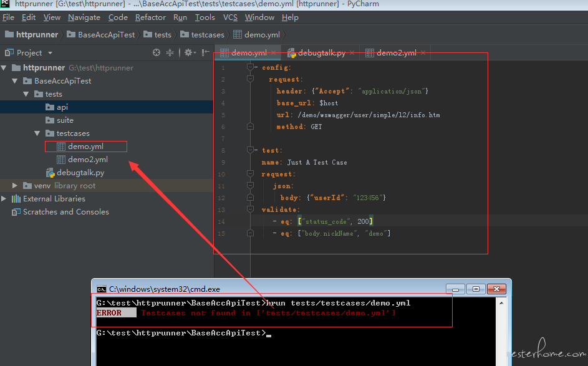Open the Code menu
The width and height of the screenshot is (588, 366).
point(118,17)
